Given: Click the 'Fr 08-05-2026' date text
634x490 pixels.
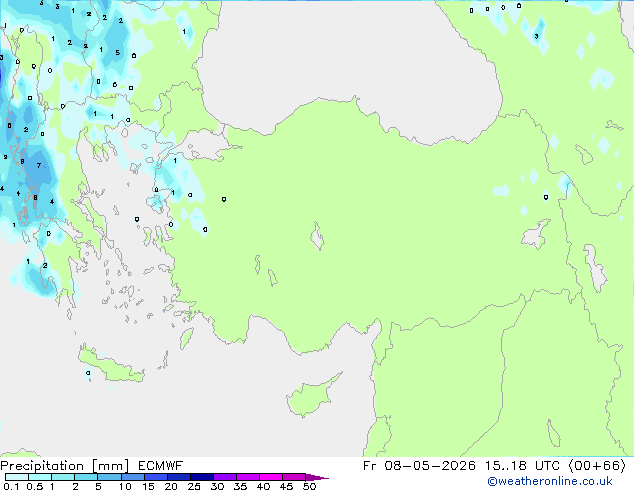Looking at the screenshot, I should (x=419, y=466).
